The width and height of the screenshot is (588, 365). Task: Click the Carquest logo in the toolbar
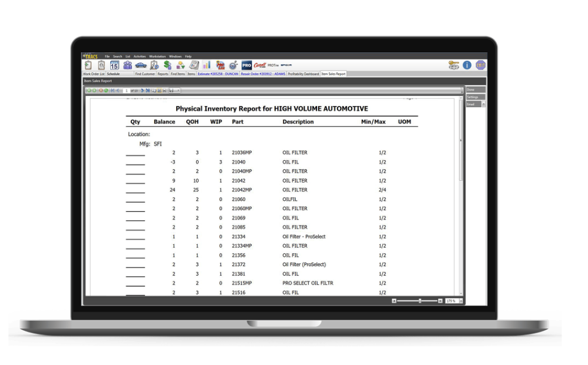coord(260,65)
